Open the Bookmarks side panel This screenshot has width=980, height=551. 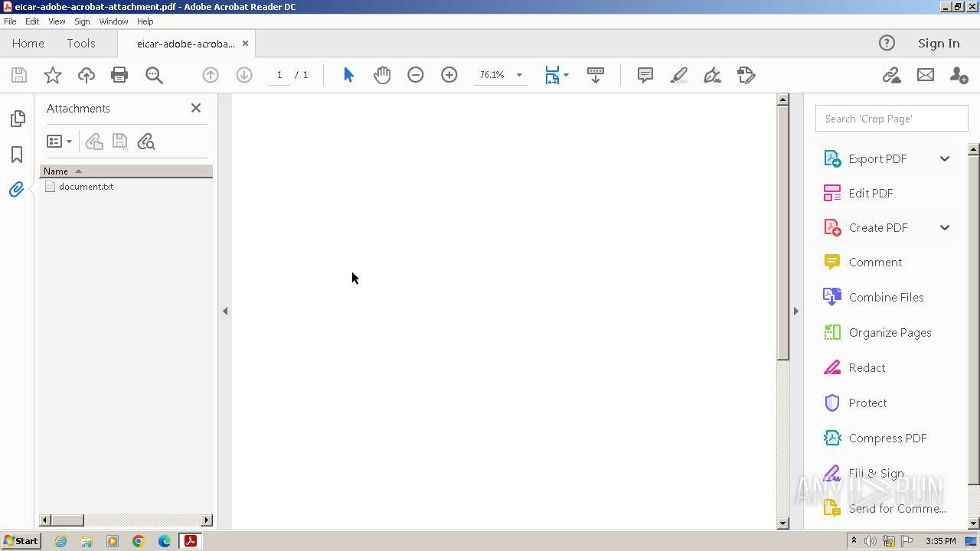point(17,155)
